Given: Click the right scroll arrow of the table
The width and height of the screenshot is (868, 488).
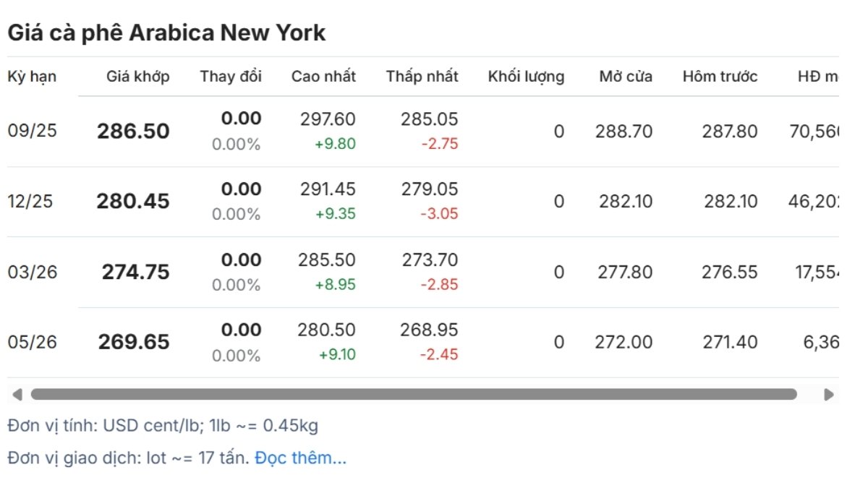Looking at the screenshot, I should (829, 395).
